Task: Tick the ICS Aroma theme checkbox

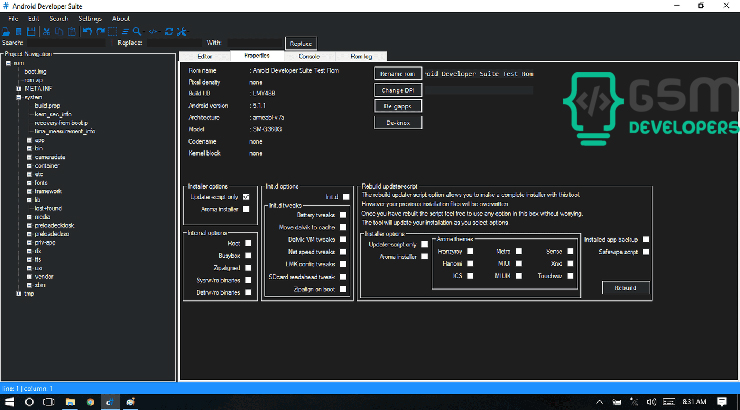Action: 470,276
